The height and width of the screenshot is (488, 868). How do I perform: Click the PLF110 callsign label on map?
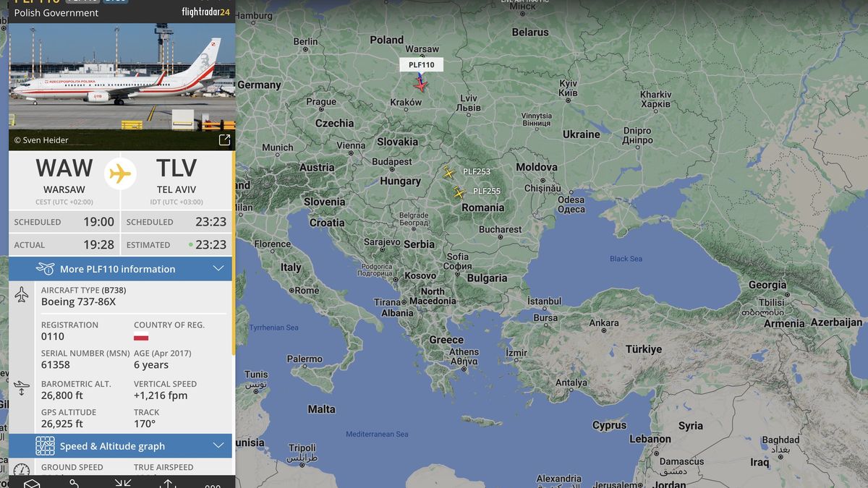pyautogui.click(x=421, y=64)
